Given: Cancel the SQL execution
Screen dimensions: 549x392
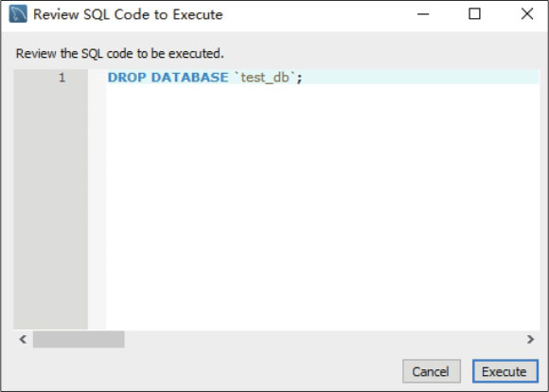Looking at the screenshot, I should pos(431,371).
